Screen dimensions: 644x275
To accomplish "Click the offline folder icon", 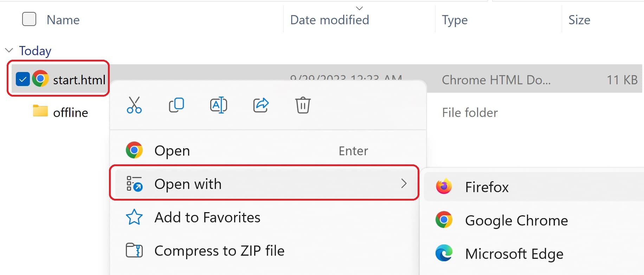I will tap(40, 111).
